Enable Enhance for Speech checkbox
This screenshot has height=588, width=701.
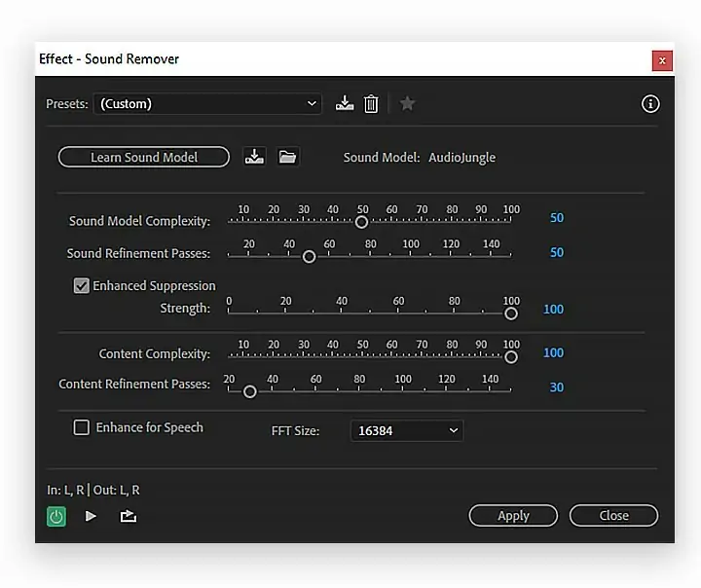pos(82,427)
